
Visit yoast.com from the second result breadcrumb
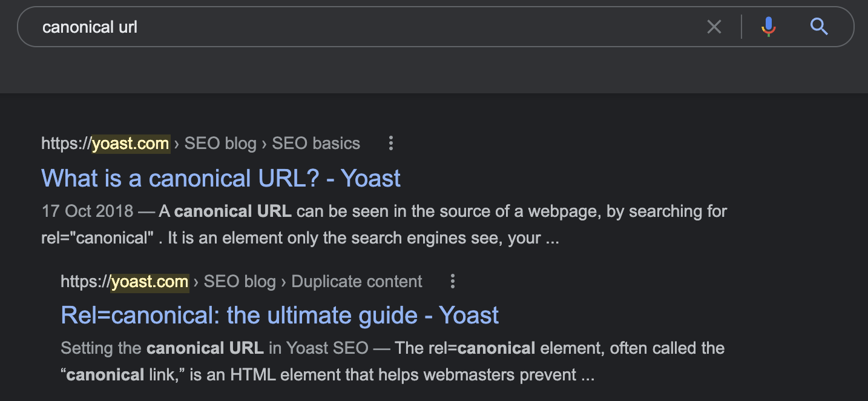tap(150, 281)
